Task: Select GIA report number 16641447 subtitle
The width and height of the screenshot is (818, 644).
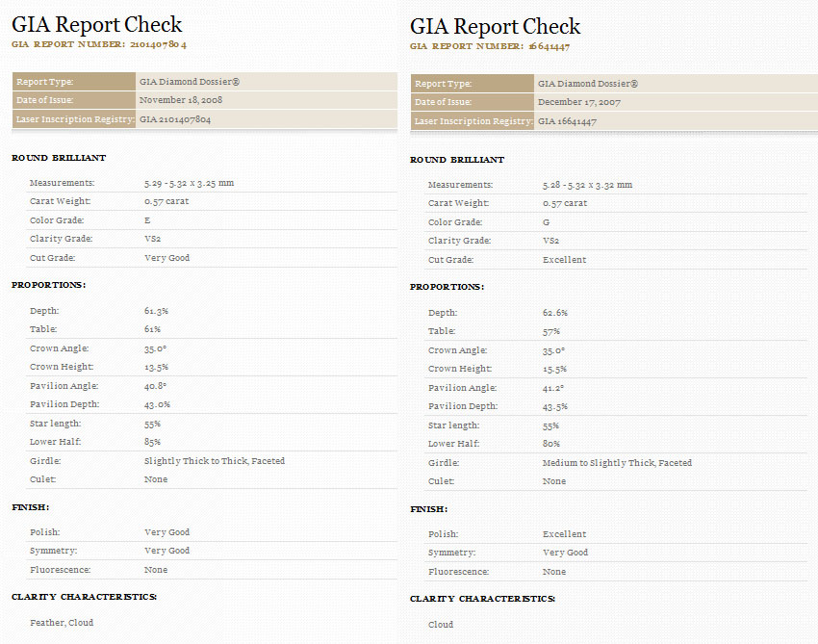Action: point(490,46)
